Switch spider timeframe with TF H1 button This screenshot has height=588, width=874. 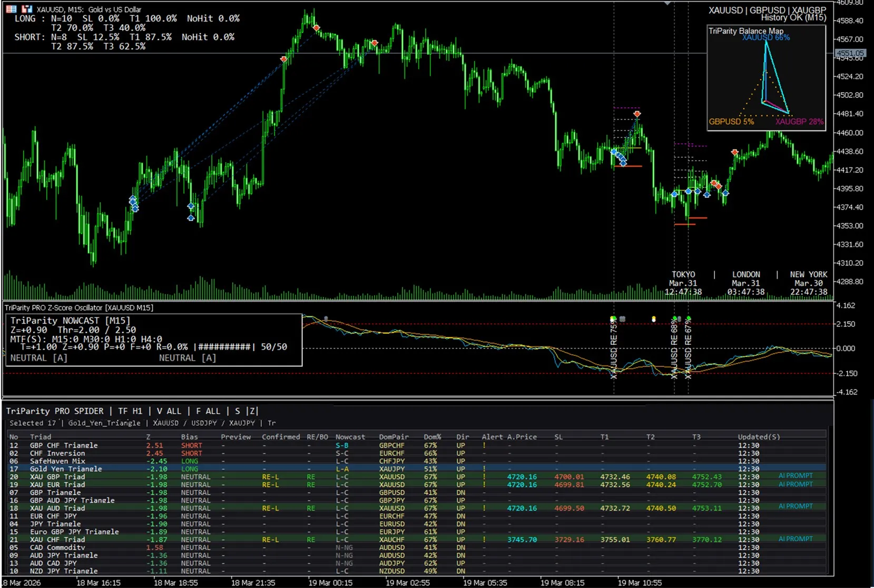[x=130, y=411]
